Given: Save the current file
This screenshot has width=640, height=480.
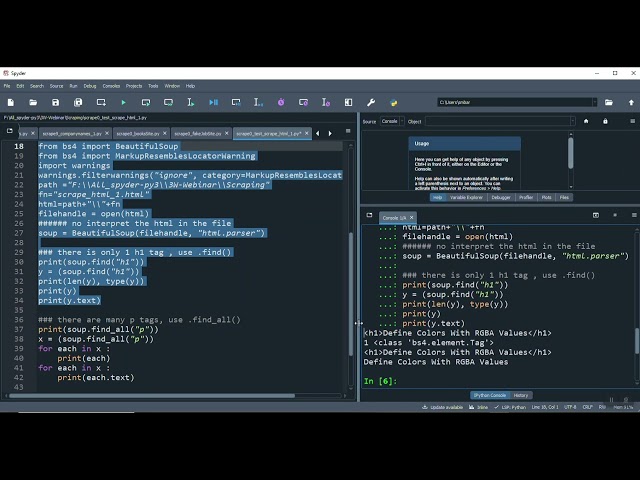Looking at the screenshot, I should (56, 102).
